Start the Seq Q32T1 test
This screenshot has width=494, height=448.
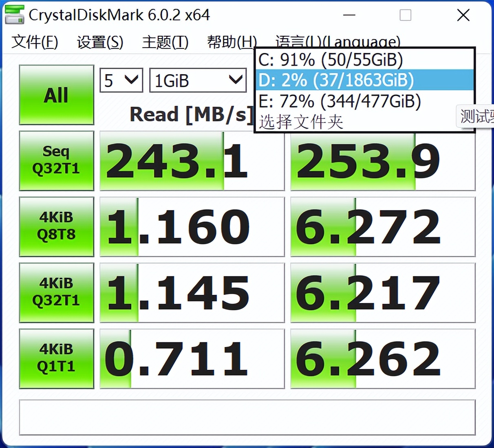point(56,160)
